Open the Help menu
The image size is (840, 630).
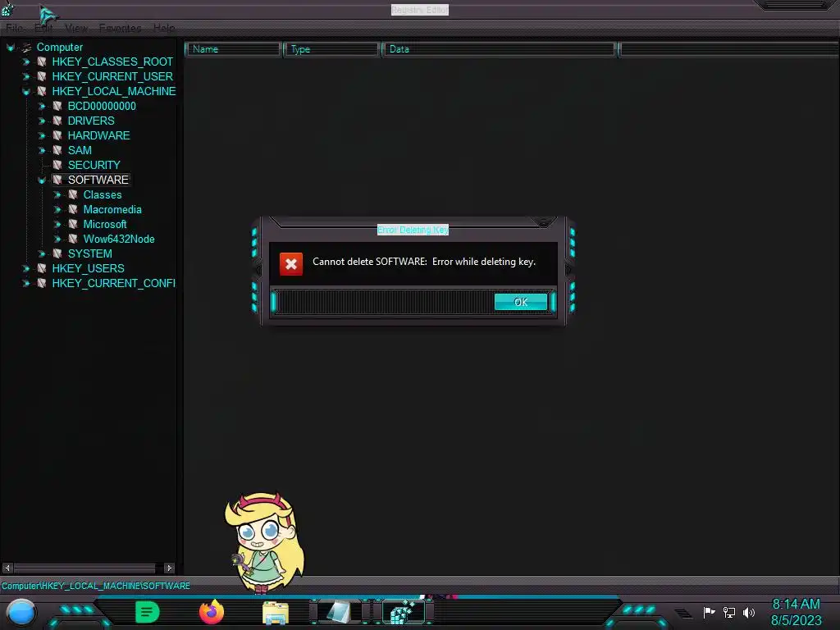coord(164,28)
